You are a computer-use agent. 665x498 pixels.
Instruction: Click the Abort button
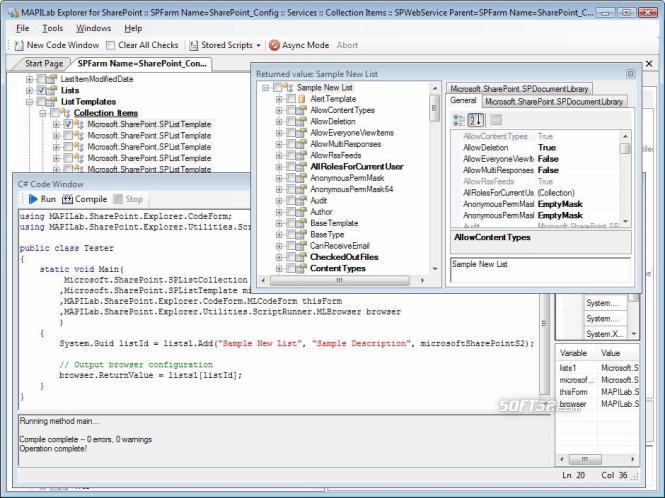(347, 45)
